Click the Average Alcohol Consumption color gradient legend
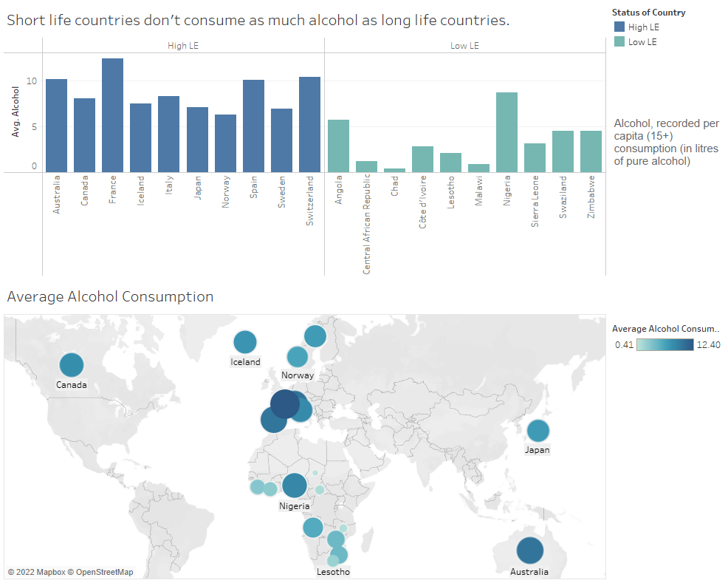Image resolution: width=728 pixels, height=583 pixels. point(665,344)
